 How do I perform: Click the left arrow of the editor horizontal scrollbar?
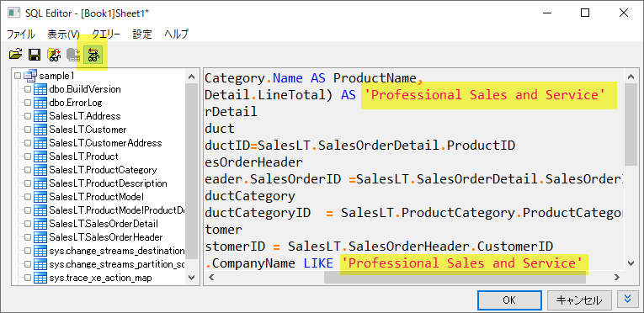coord(212,278)
